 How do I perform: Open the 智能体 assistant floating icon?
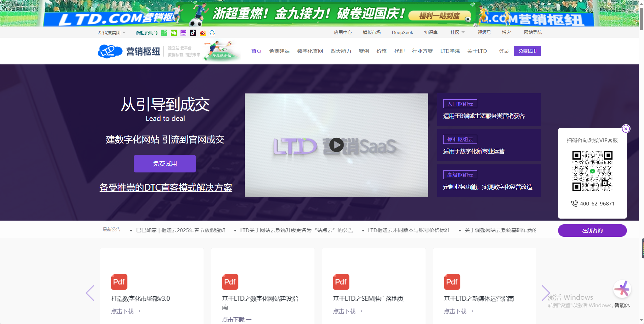coord(622,289)
